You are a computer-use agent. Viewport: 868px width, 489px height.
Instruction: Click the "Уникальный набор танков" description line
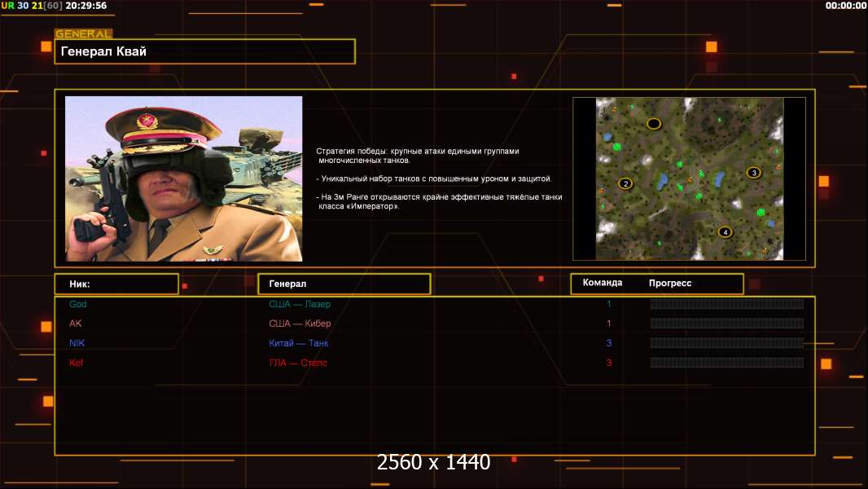point(433,178)
